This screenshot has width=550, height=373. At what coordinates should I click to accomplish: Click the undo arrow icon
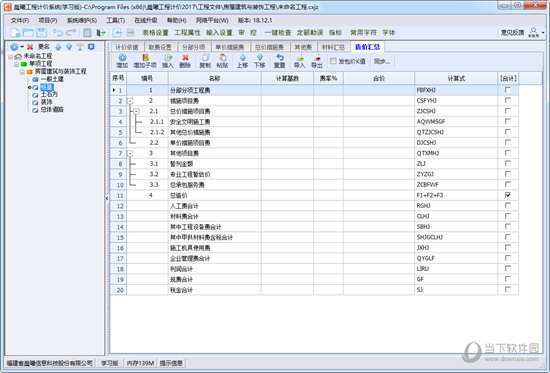pos(58,33)
